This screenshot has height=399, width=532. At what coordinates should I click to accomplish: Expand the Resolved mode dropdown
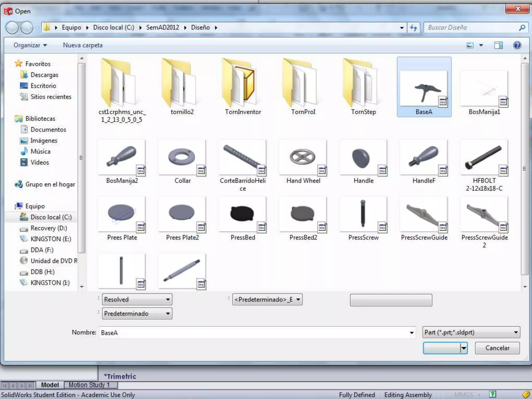pyautogui.click(x=137, y=300)
